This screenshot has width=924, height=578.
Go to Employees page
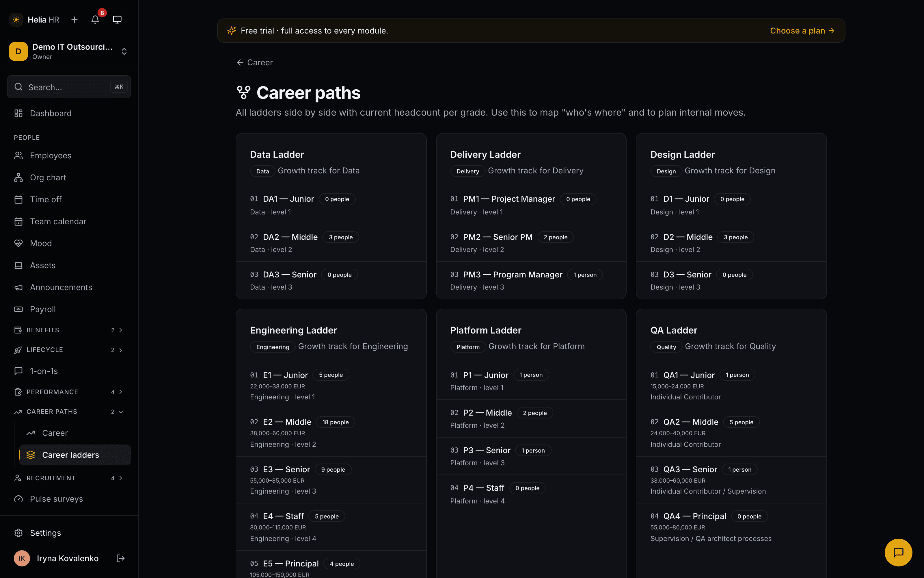coord(69,155)
